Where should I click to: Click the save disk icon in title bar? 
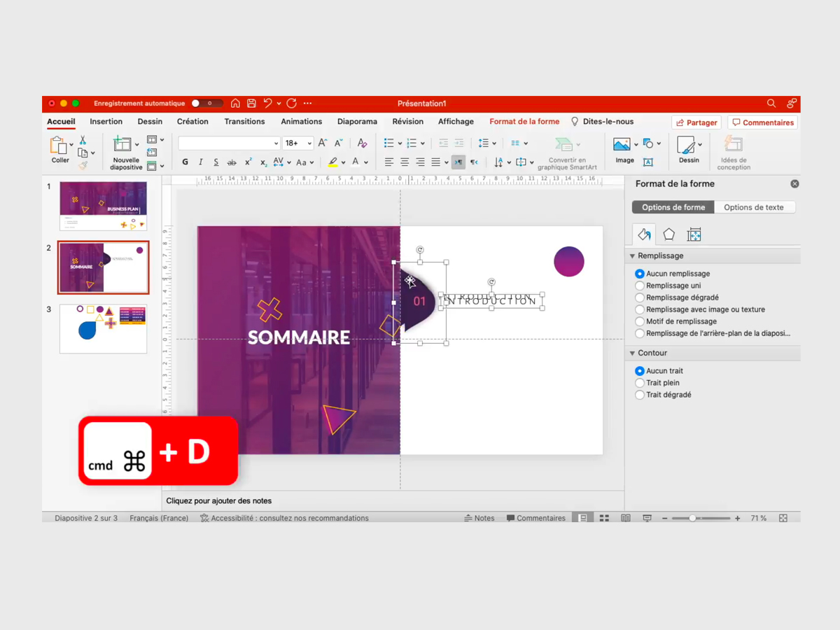[x=251, y=104]
